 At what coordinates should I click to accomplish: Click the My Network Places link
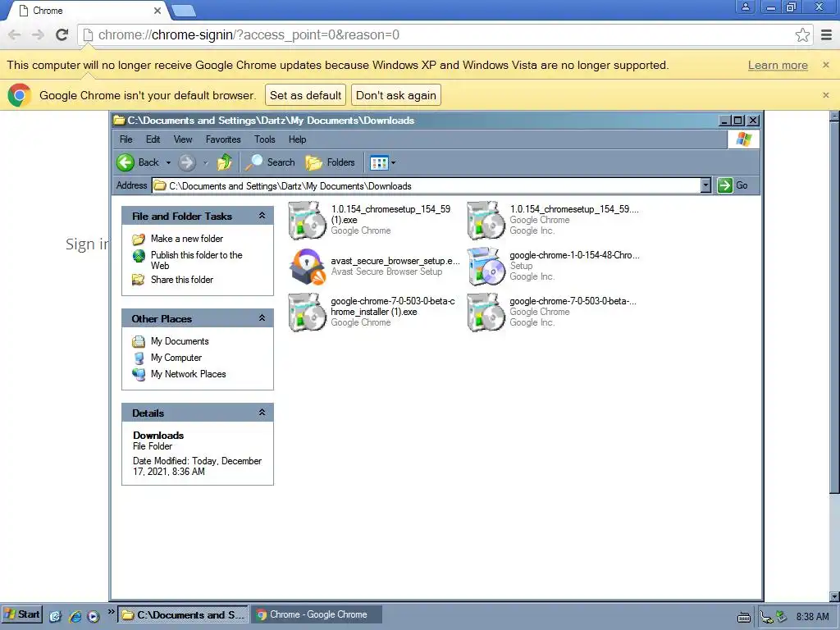188,374
